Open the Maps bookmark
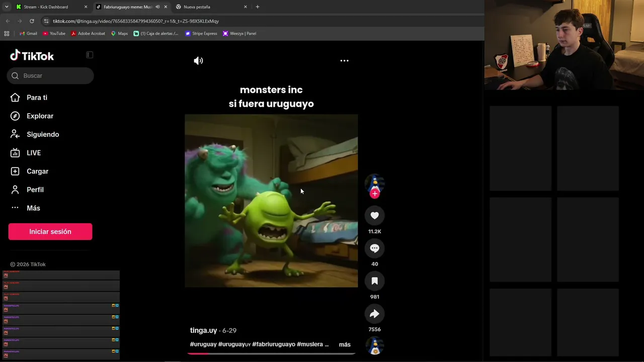Screen dimensions: 644x362 [x=119, y=34]
